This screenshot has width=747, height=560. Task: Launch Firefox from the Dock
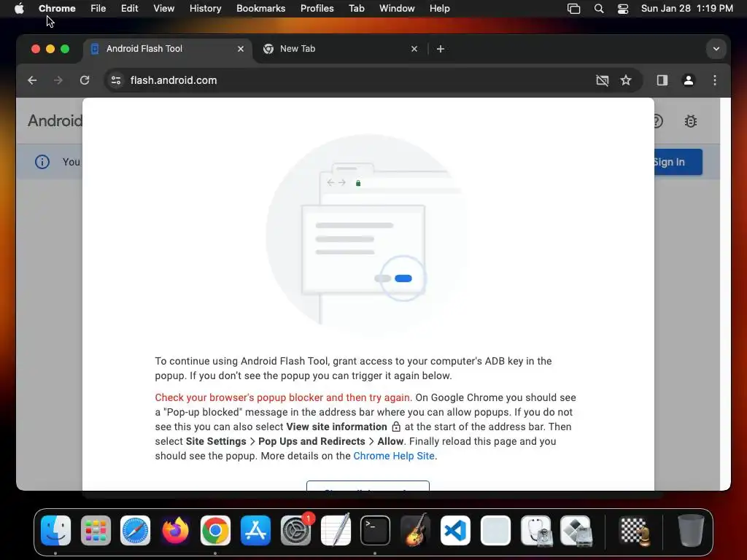pos(175,531)
